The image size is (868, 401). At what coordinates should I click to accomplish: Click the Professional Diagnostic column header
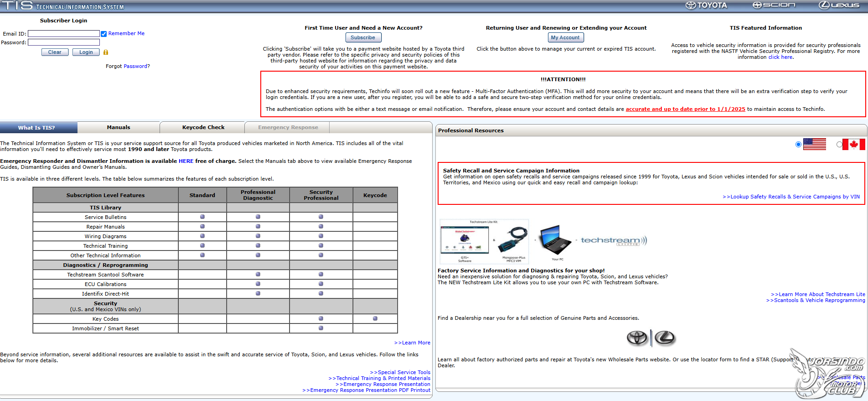coord(258,195)
